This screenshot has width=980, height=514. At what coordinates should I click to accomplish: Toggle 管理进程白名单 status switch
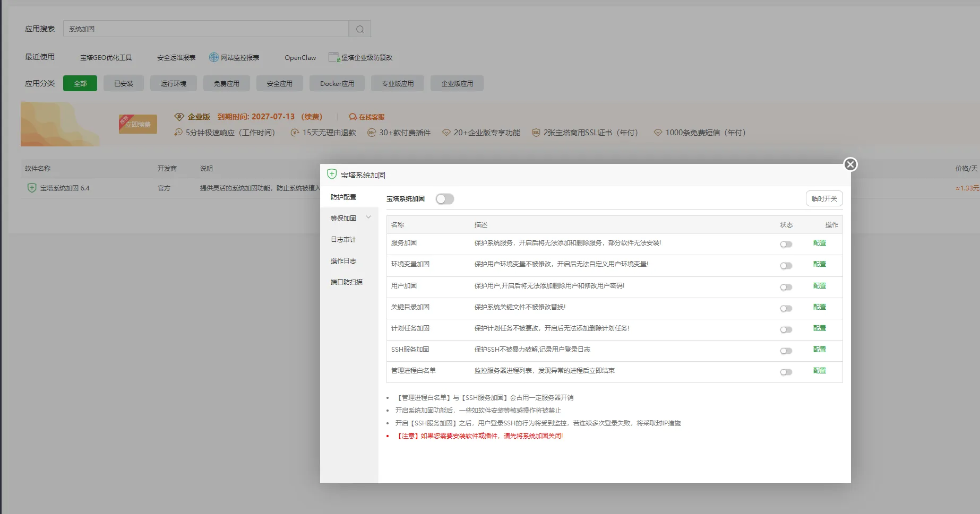pos(786,372)
